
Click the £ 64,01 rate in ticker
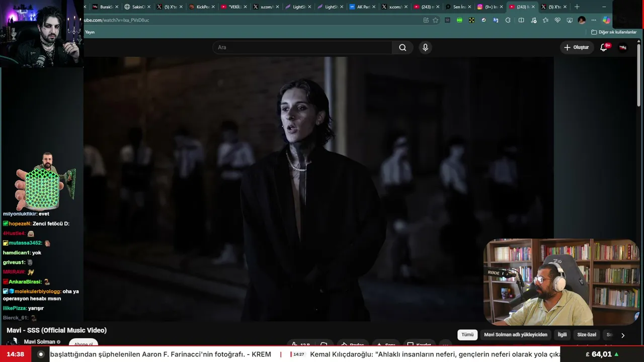click(602, 354)
